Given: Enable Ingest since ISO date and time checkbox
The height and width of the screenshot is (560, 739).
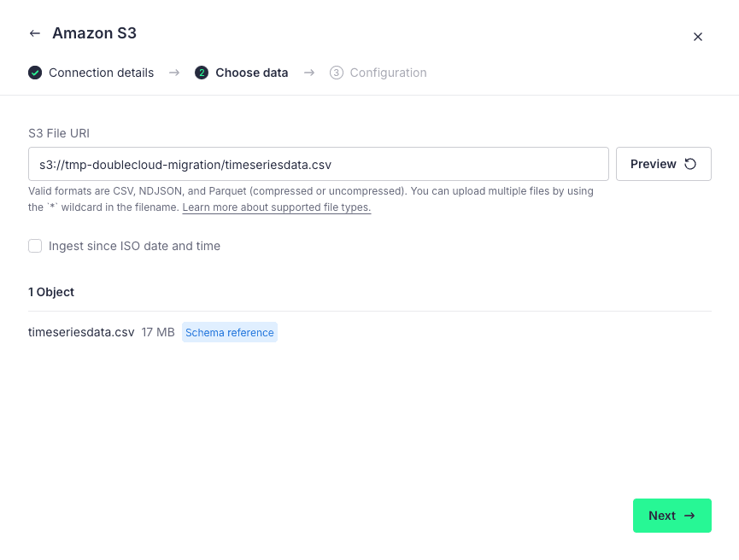Looking at the screenshot, I should point(35,246).
